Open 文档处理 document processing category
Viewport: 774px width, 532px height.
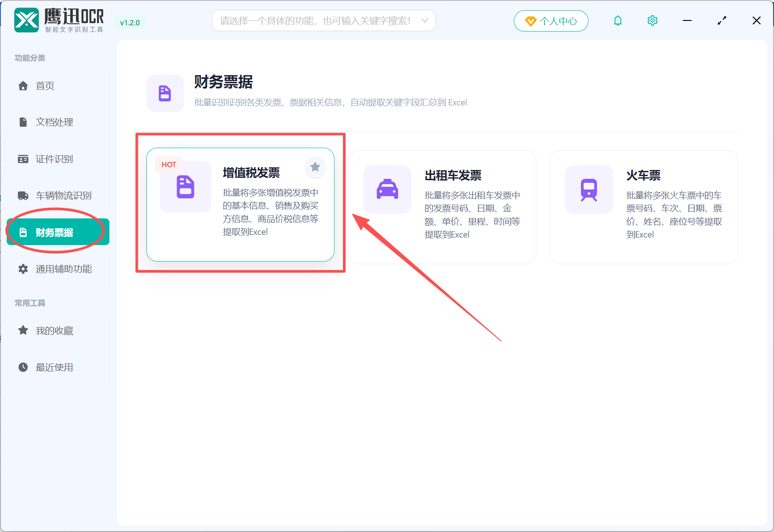54,122
